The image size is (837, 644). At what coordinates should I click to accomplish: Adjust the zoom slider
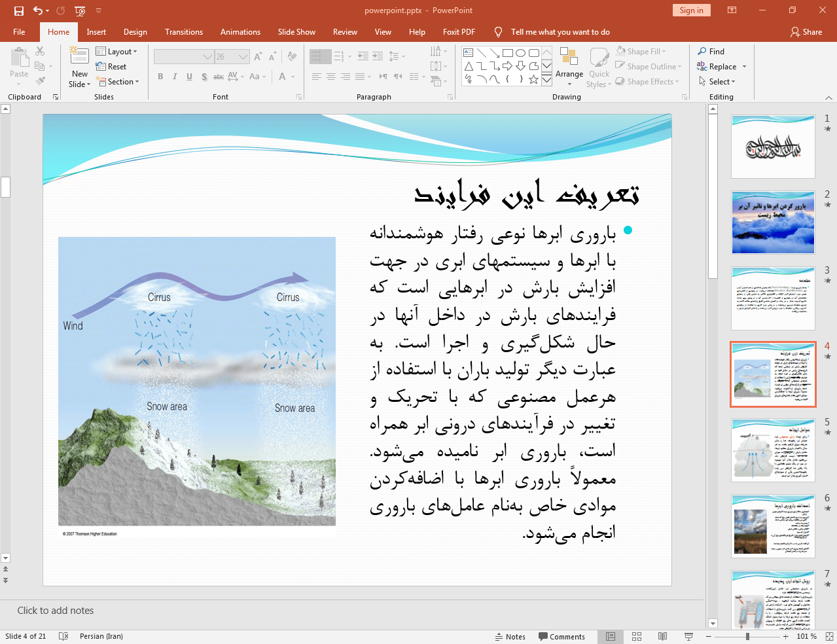coord(746,636)
